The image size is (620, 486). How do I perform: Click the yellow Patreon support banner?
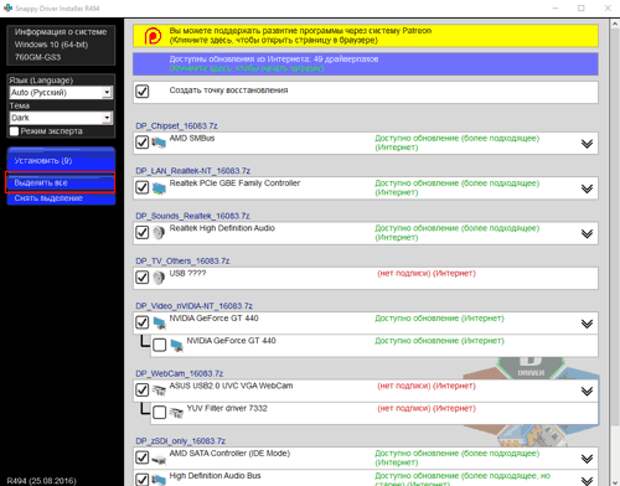click(365, 36)
